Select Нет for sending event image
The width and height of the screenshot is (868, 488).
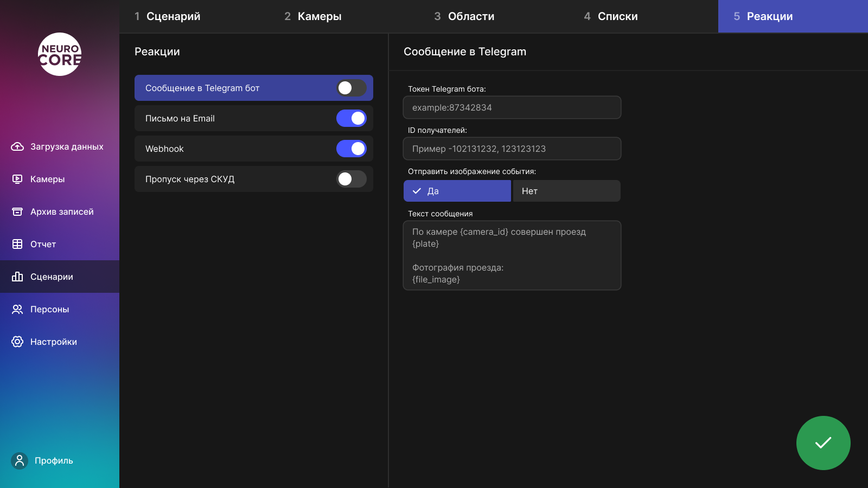click(566, 191)
